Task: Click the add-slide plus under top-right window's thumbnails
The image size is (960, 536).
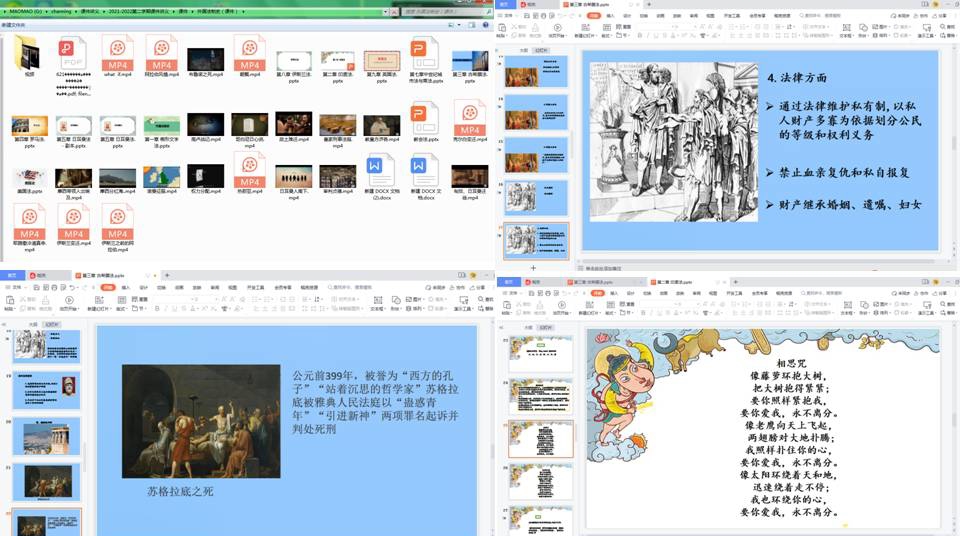Action: click(533, 268)
